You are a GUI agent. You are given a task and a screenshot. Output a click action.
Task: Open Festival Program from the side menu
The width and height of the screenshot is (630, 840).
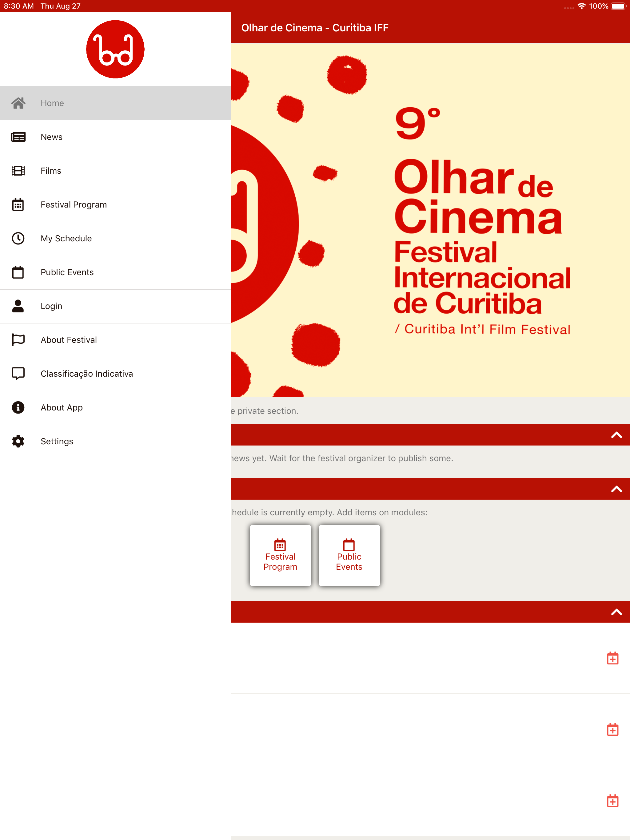tap(74, 205)
